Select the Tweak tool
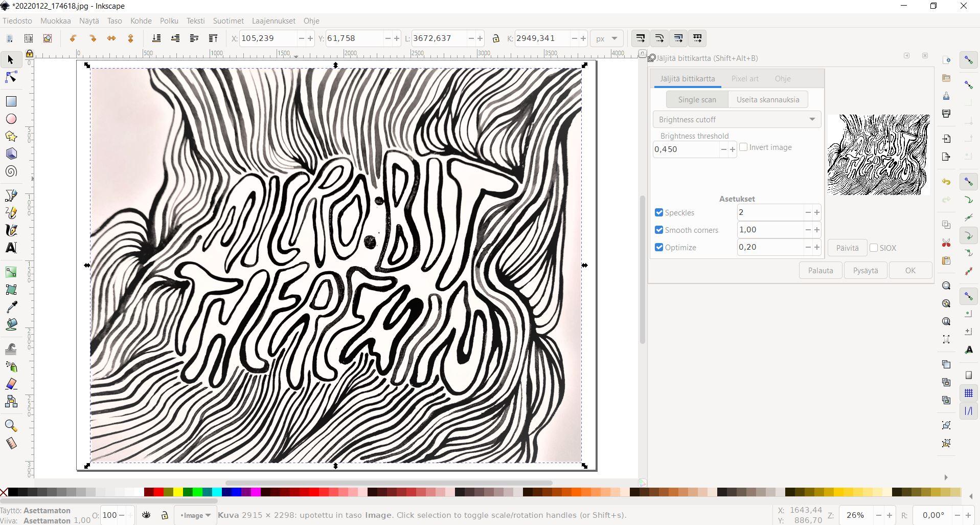The width and height of the screenshot is (980, 525). point(11,349)
